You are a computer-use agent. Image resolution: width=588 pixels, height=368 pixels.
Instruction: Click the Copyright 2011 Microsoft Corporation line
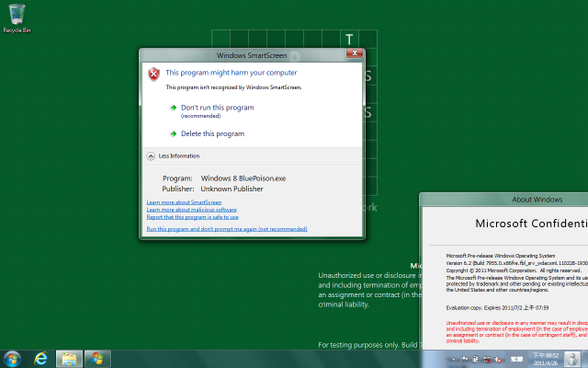pyautogui.click(x=514, y=270)
